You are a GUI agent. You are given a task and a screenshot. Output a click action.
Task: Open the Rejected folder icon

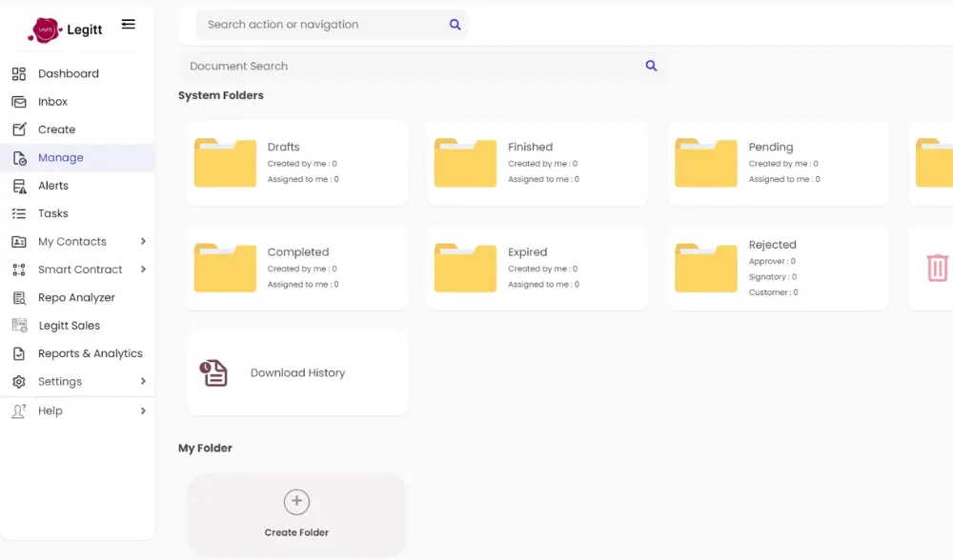pyautogui.click(x=706, y=268)
